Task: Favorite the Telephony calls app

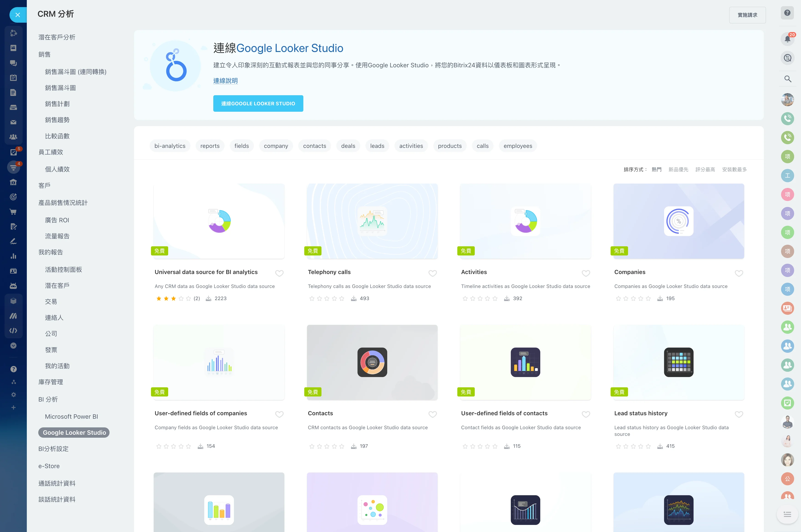Action: [x=432, y=273]
